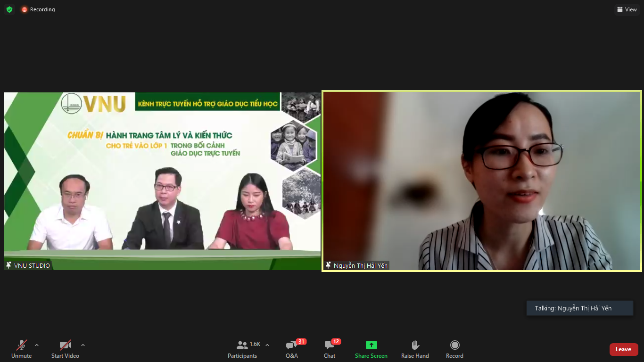Start recording with the Record icon

click(454, 345)
